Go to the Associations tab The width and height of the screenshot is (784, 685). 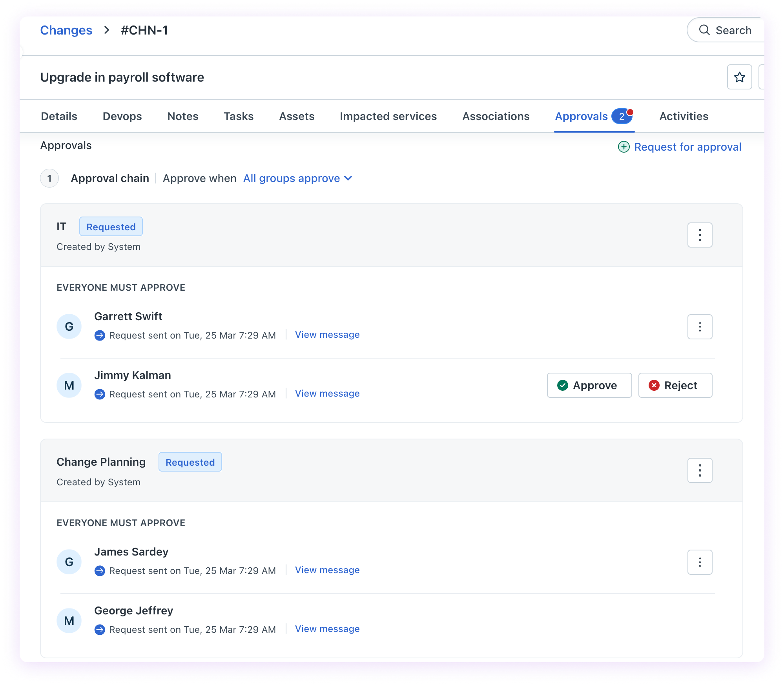pos(496,117)
